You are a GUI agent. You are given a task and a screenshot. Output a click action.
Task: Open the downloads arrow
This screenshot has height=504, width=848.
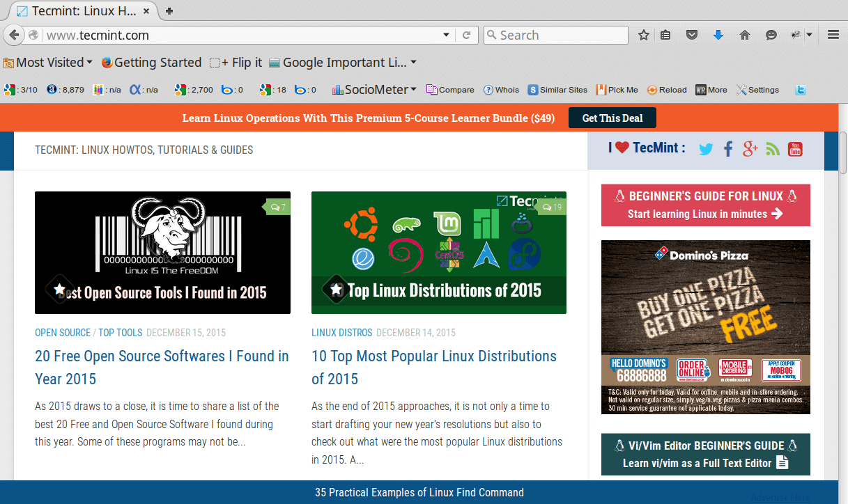coord(718,35)
